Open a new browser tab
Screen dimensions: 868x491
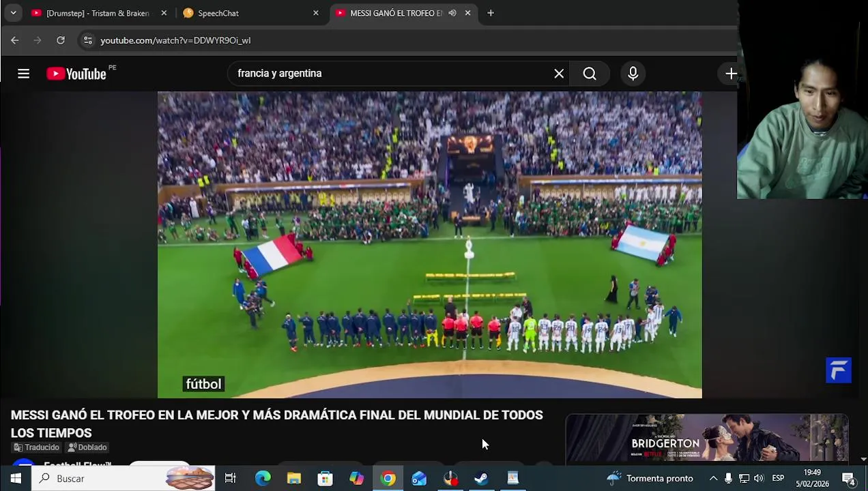(x=490, y=13)
